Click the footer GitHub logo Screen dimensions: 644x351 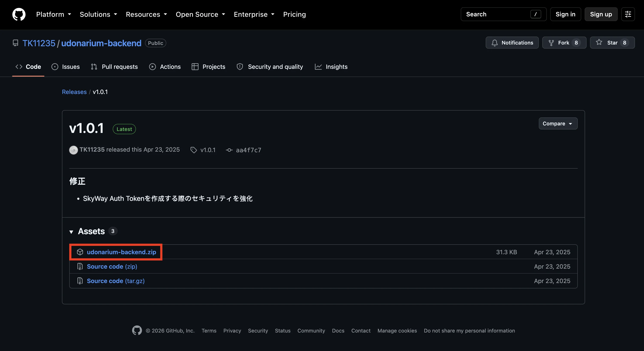pyautogui.click(x=137, y=331)
